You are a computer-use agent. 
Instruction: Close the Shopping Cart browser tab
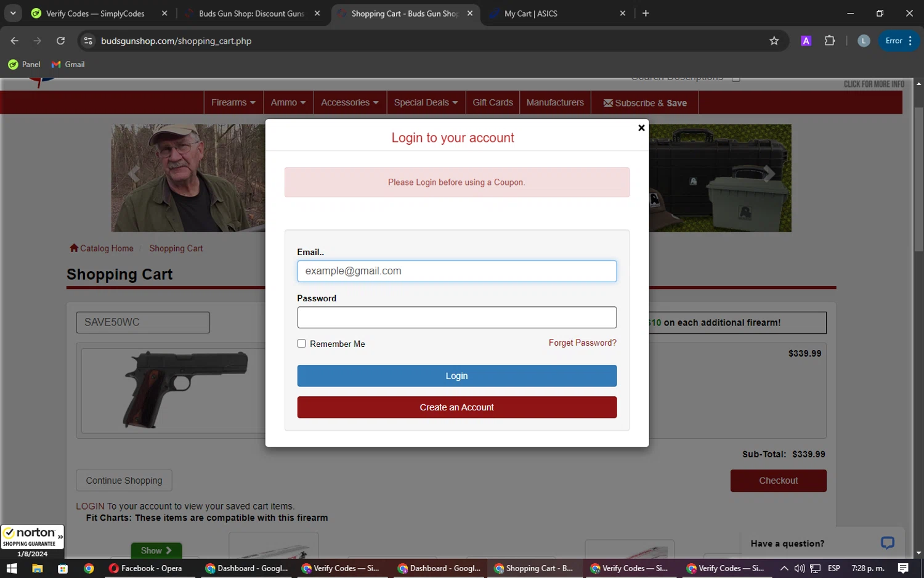point(470,14)
